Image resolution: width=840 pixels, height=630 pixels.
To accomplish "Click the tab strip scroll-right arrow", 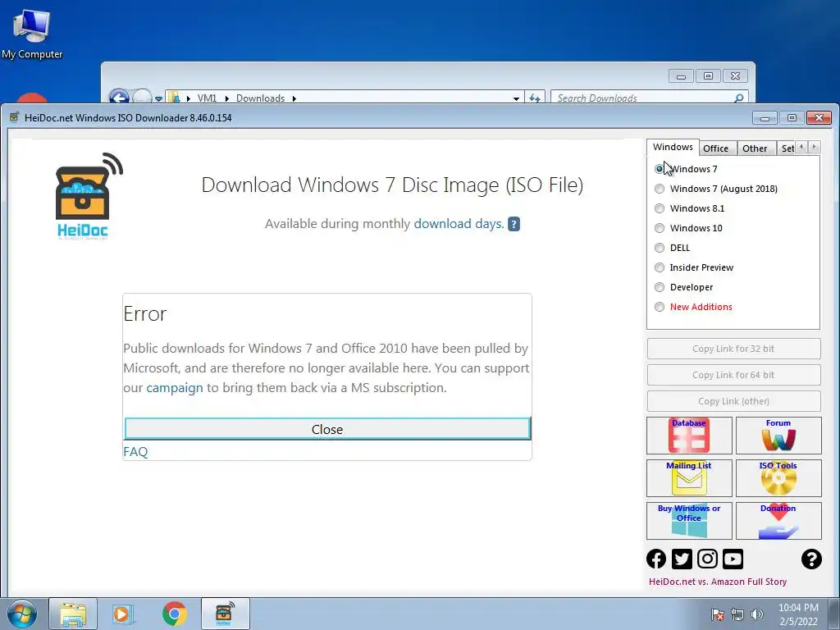I will (815, 147).
